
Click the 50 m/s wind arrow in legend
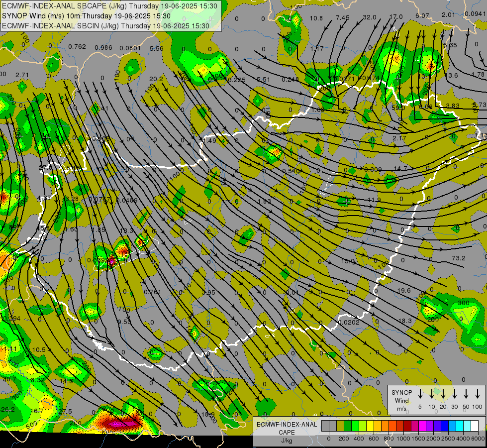pyautogui.click(x=466, y=394)
